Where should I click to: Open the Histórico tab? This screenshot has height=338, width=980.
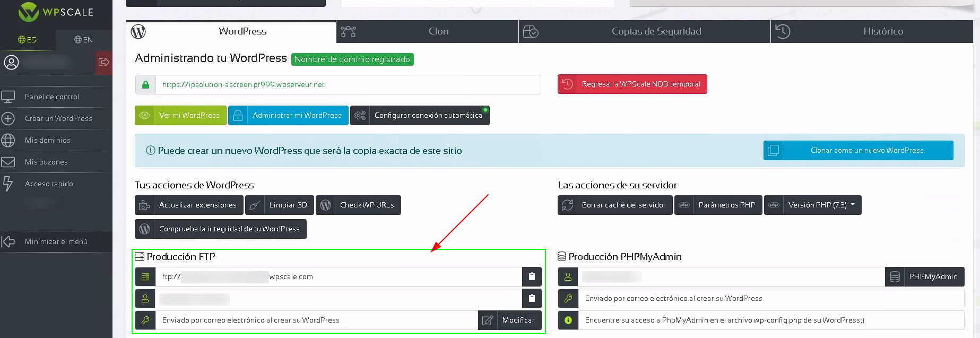point(872,32)
